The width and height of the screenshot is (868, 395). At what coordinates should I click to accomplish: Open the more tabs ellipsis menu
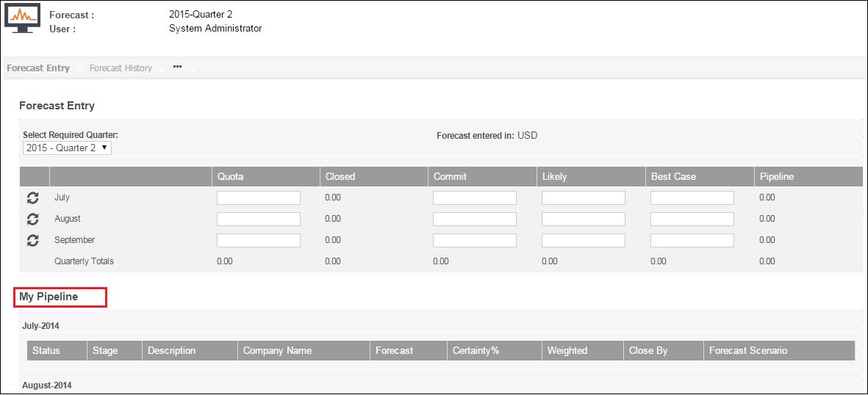click(177, 66)
